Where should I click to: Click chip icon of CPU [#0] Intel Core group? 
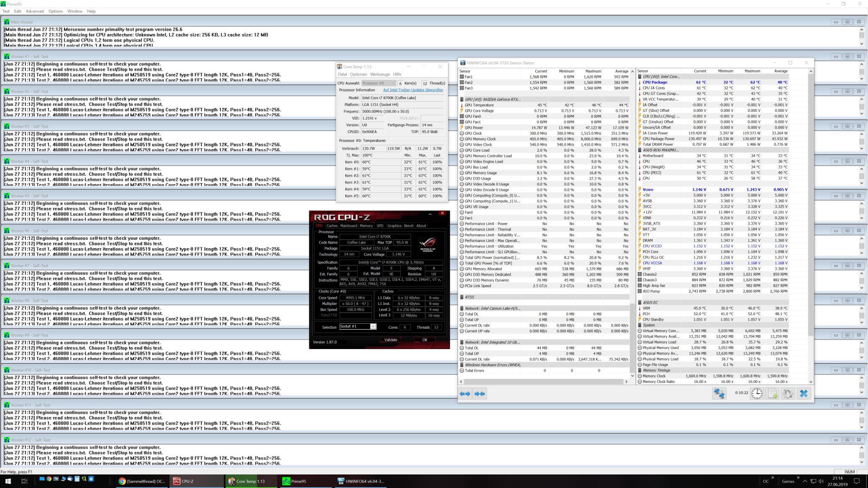click(640, 77)
